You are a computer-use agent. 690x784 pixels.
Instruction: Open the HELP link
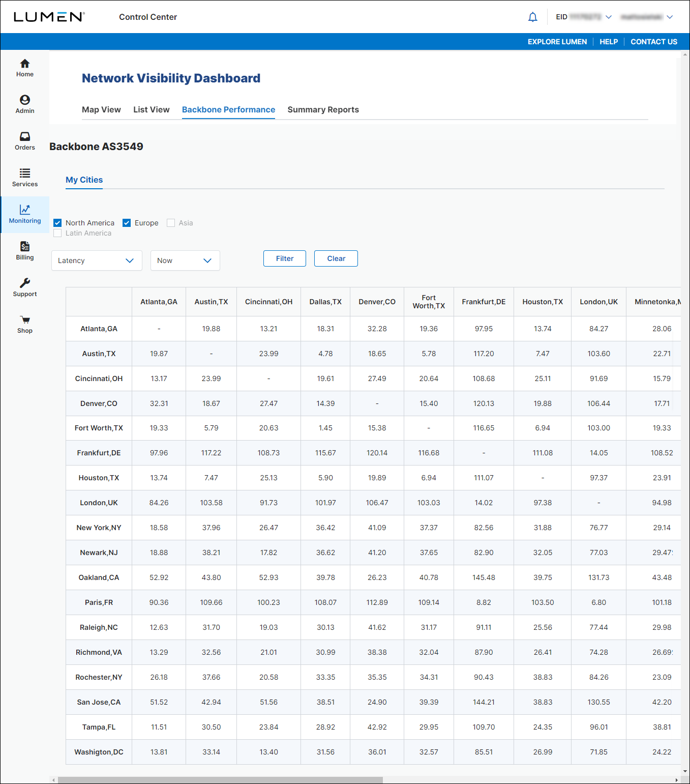pyautogui.click(x=609, y=42)
